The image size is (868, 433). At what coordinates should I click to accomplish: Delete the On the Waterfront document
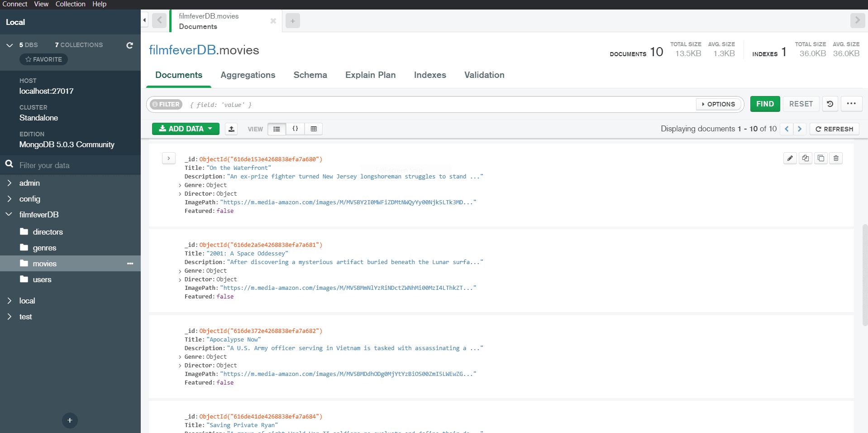836,158
